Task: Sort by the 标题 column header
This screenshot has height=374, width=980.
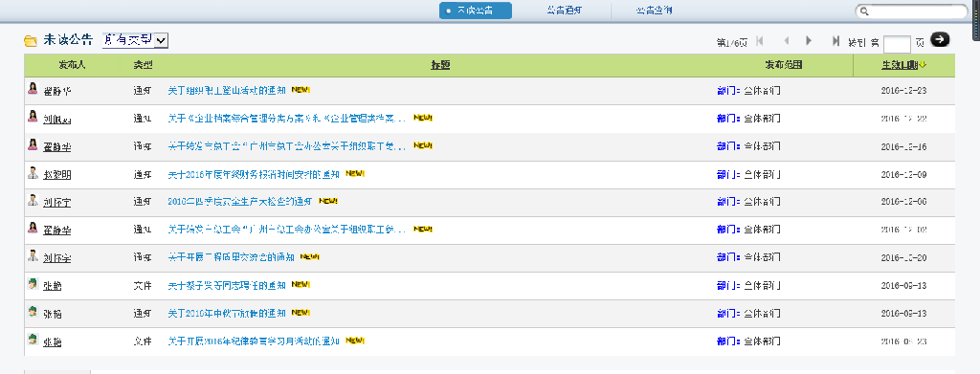Action: tap(440, 65)
